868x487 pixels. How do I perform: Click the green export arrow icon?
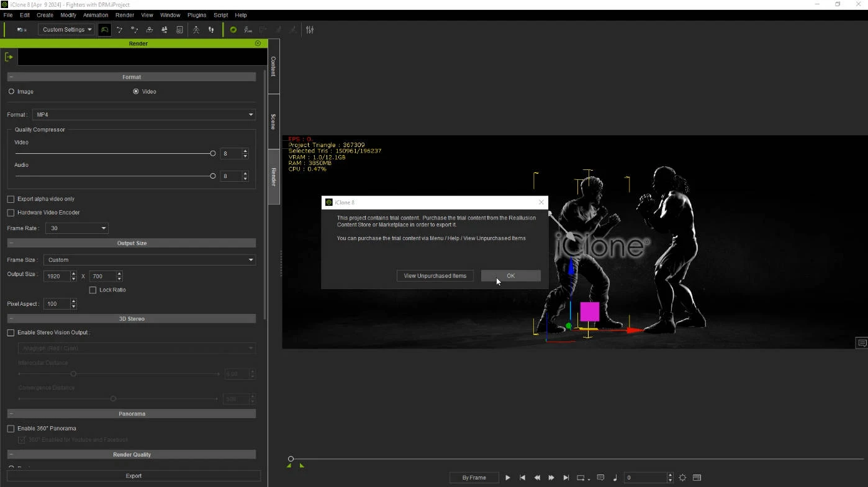coord(9,57)
